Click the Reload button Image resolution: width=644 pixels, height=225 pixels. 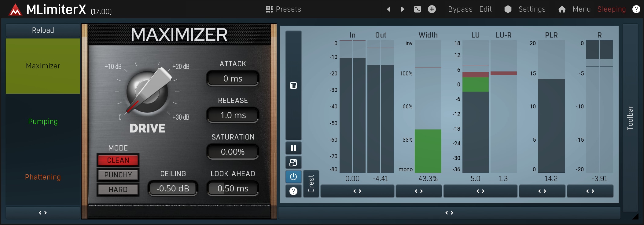click(43, 30)
